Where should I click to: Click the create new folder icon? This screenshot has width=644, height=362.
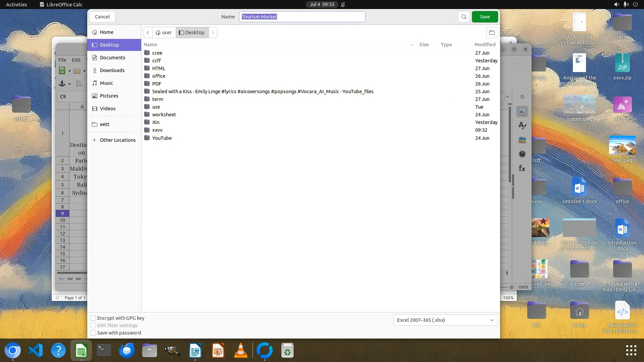coord(492,33)
